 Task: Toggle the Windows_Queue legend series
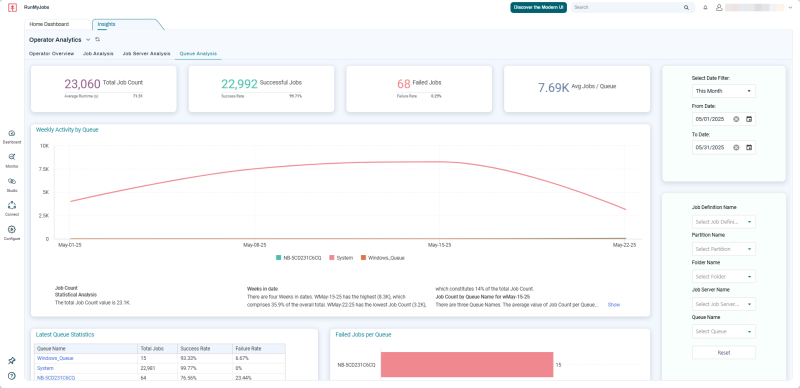383,258
